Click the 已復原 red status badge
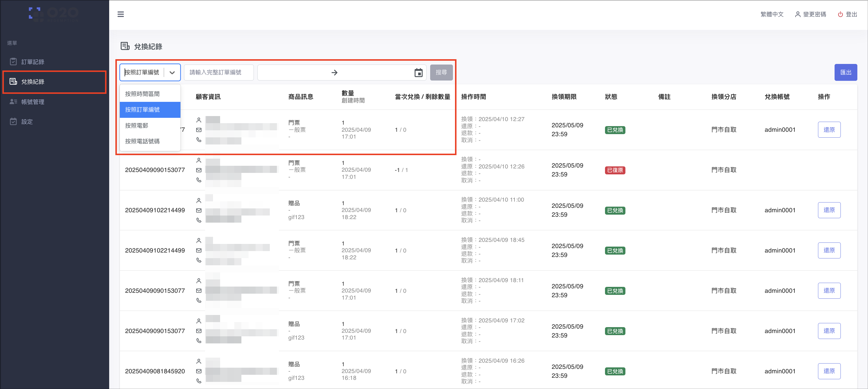This screenshot has height=389, width=868. tap(615, 170)
